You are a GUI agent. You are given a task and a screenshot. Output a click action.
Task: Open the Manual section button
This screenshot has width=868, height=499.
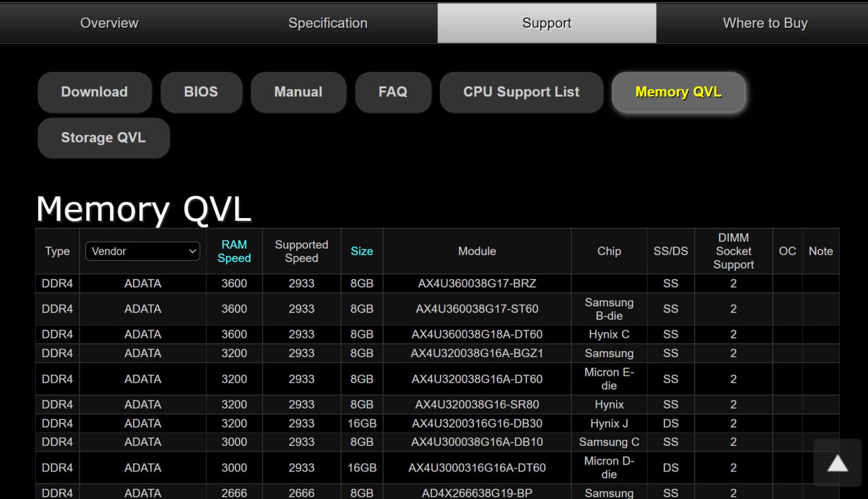pos(298,92)
